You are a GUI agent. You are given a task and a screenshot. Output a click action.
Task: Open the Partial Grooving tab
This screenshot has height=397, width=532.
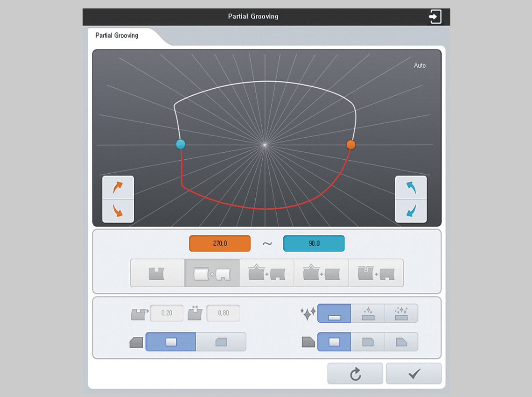pos(117,35)
